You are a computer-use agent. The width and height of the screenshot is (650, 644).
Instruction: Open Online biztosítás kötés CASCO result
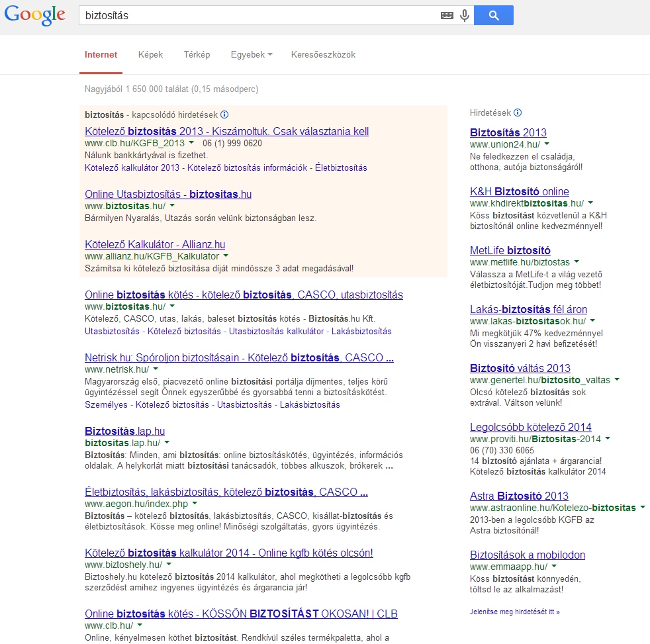(244, 295)
